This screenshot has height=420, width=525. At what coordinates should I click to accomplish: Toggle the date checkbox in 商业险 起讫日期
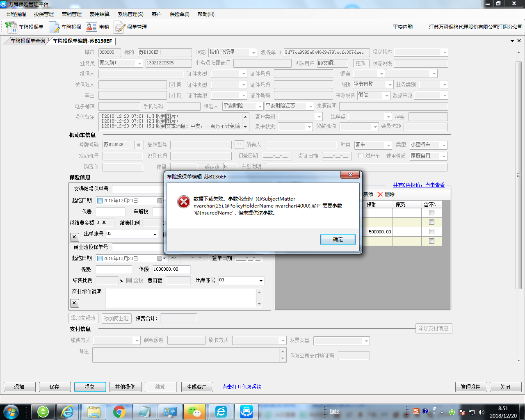point(100,258)
